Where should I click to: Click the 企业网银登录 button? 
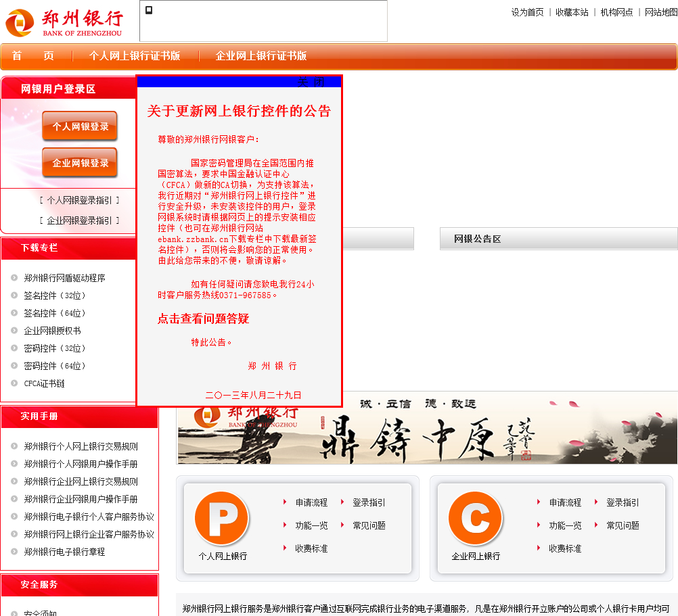click(x=80, y=163)
